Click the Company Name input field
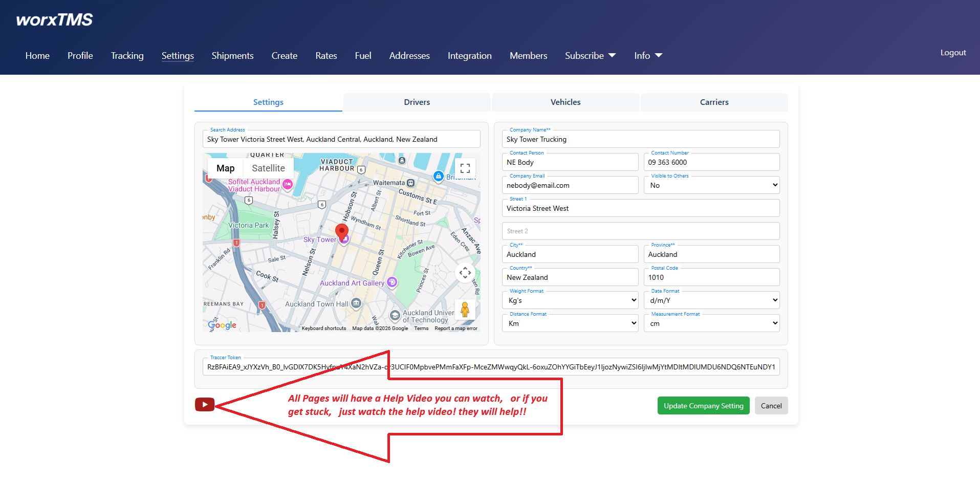 [641, 139]
